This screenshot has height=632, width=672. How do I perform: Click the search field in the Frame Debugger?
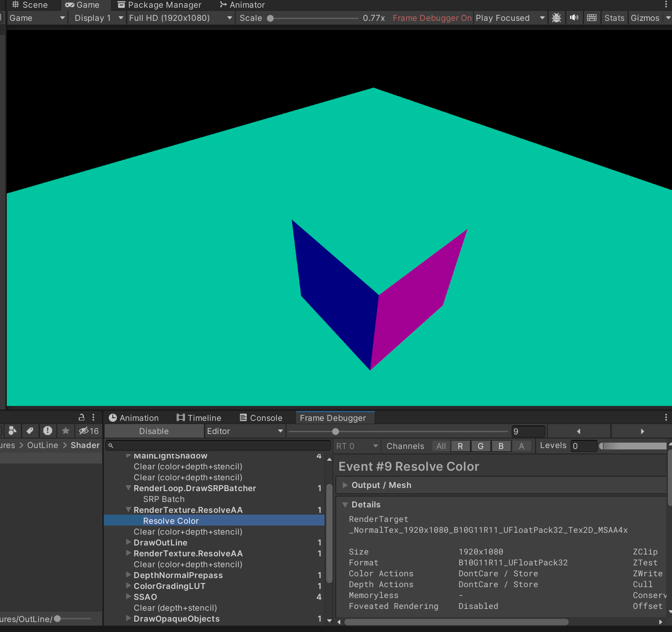218,445
